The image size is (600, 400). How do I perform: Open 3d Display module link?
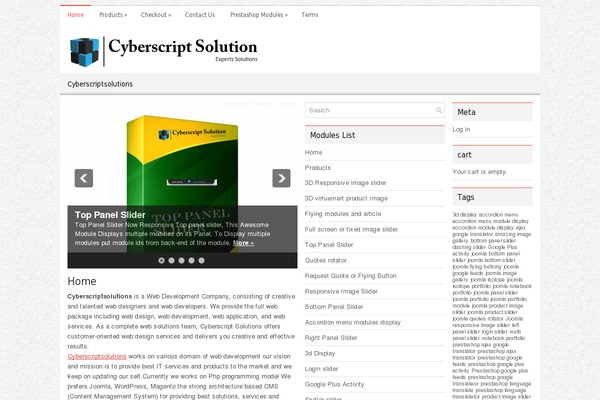pos(320,353)
